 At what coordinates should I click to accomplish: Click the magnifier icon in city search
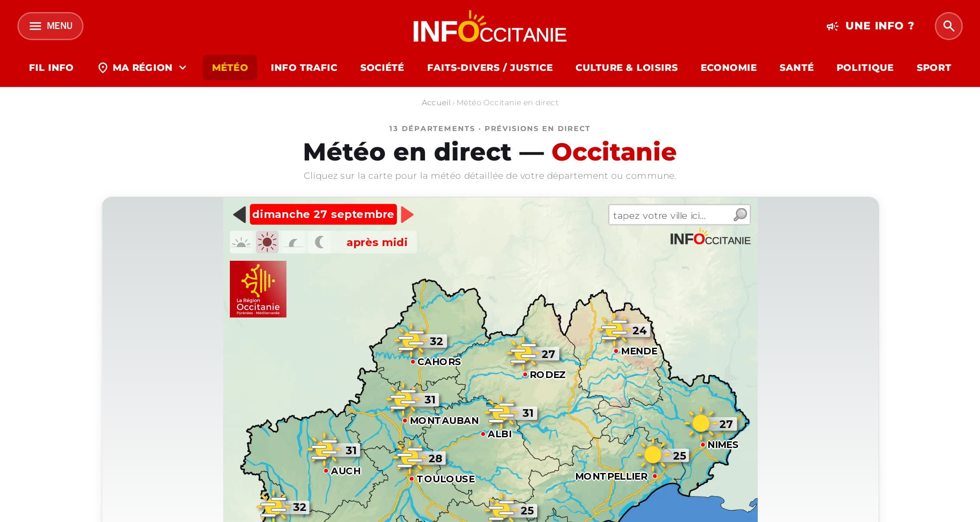[x=740, y=215]
